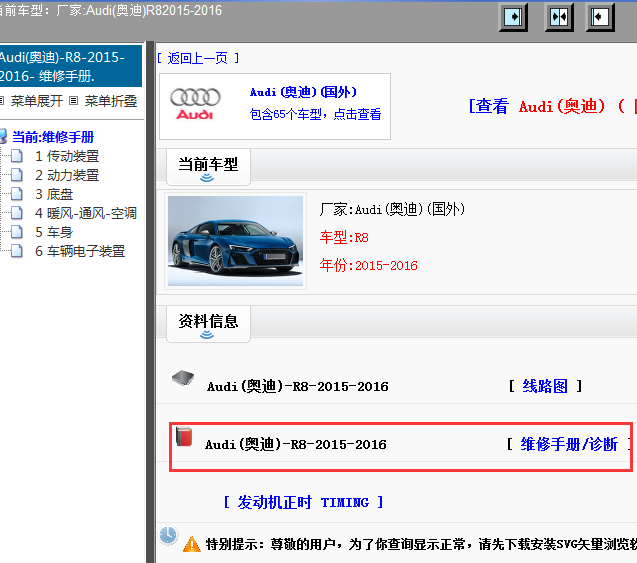Click the Audi(奥迪)-R8-2015-2016-维修手册 sidebar header
The image size is (637, 563).
point(71,66)
